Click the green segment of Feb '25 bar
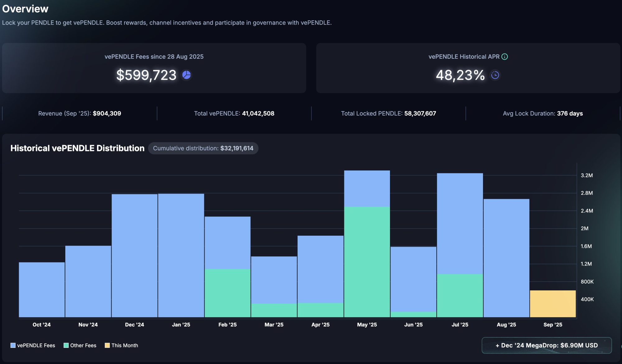Viewport: 622px width, 364px height. [227, 293]
